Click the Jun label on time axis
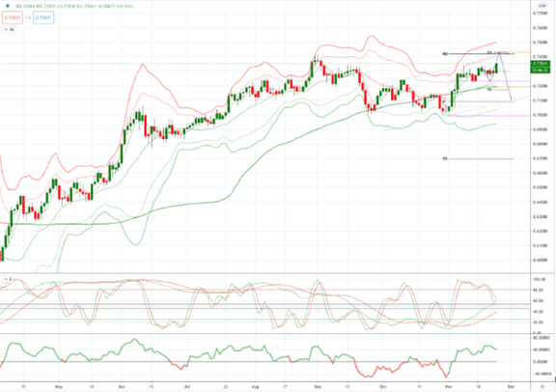The image size is (556, 392). point(121,386)
